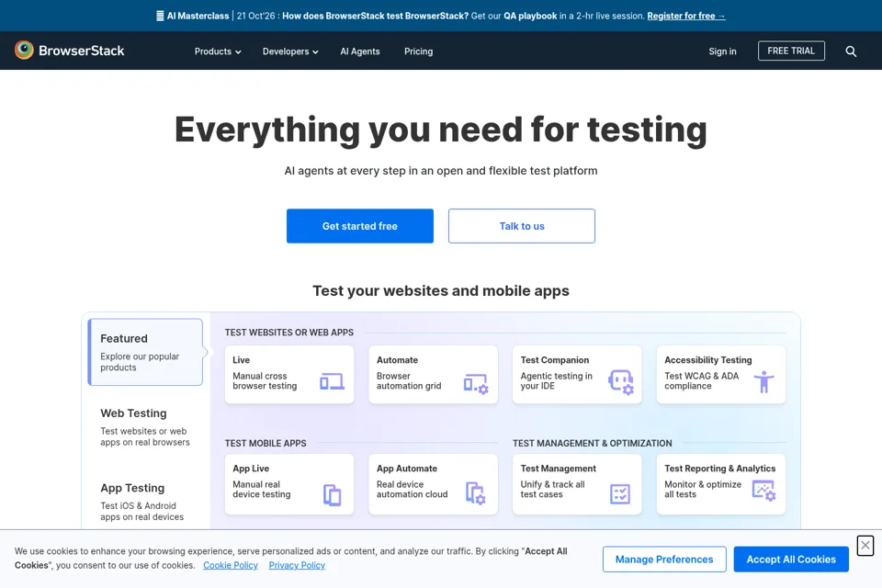Open the search magnifier icon

851,51
